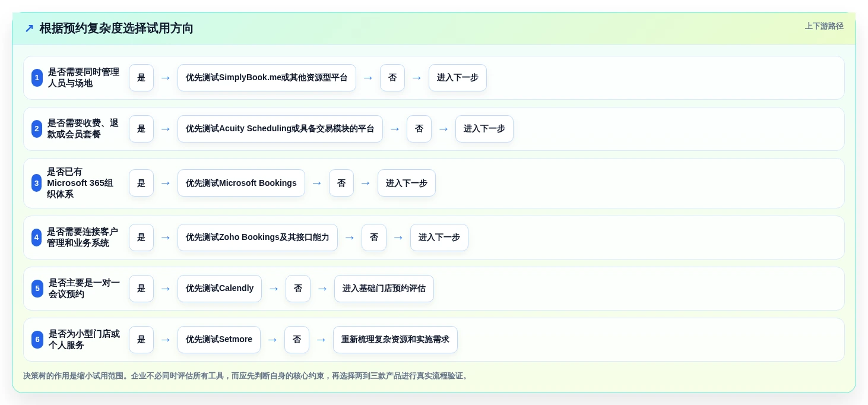Choose 否 in the 收费、退款 row
Screen dimensions: 868x405
(419, 129)
